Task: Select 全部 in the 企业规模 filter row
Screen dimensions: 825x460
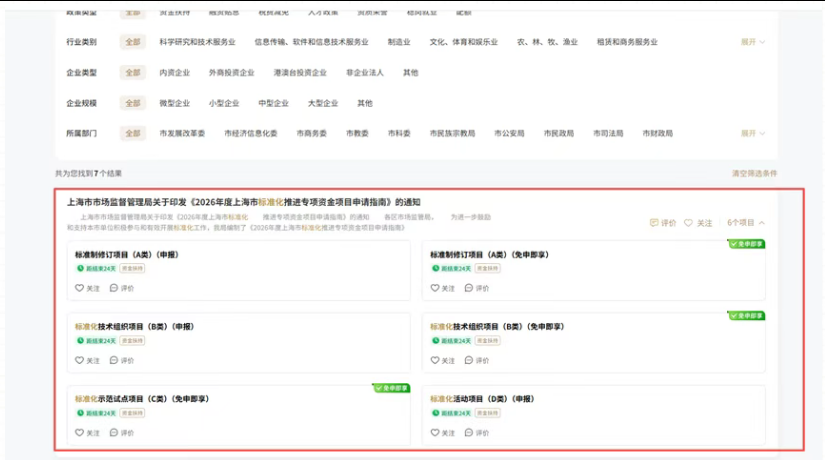Action: (133, 103)
